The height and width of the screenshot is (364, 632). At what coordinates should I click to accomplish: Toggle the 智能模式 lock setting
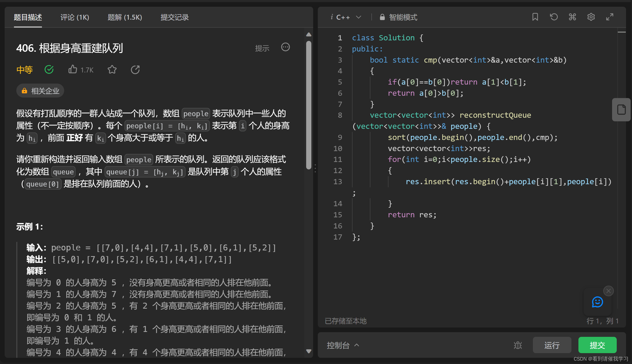(x=398, y=17)
